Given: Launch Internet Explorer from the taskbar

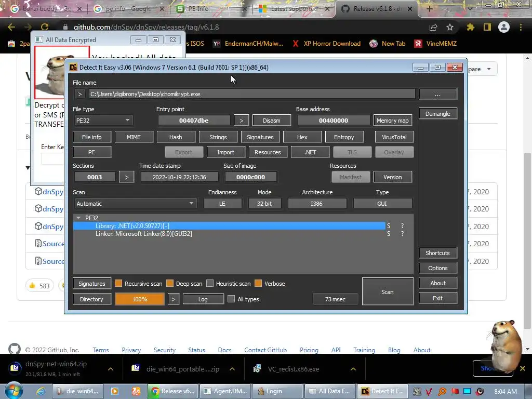Looking at the screenshot, I should (x=41, y=391).
